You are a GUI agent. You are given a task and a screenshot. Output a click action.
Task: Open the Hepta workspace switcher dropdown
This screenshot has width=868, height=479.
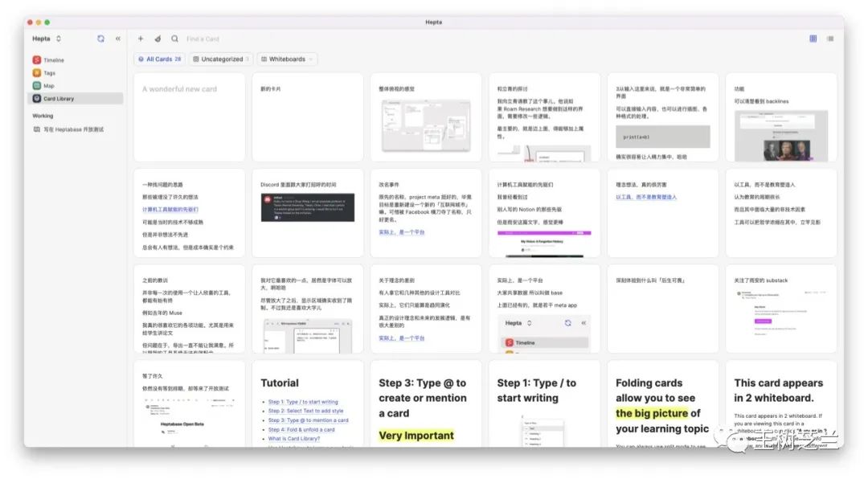point(47,39)
